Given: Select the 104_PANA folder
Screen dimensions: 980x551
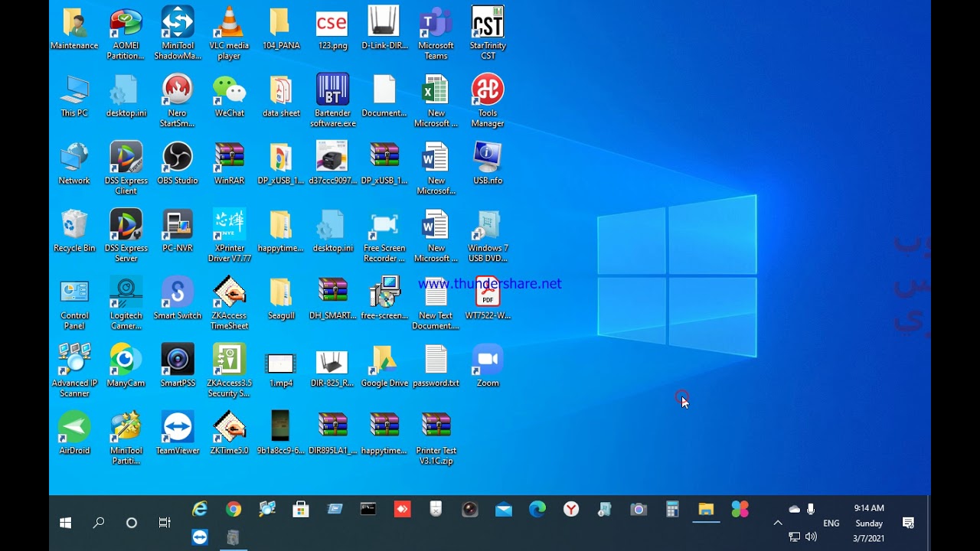Looking at the screenshot, I should [x=281, y=28].
